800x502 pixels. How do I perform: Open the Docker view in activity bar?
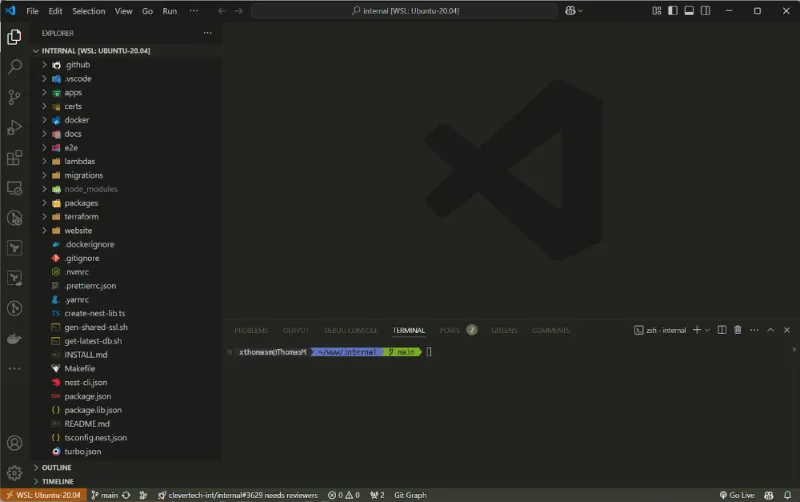coord(14,339)
